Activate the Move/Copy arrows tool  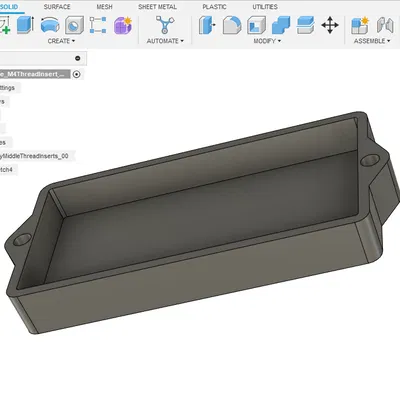coord(330,25)
